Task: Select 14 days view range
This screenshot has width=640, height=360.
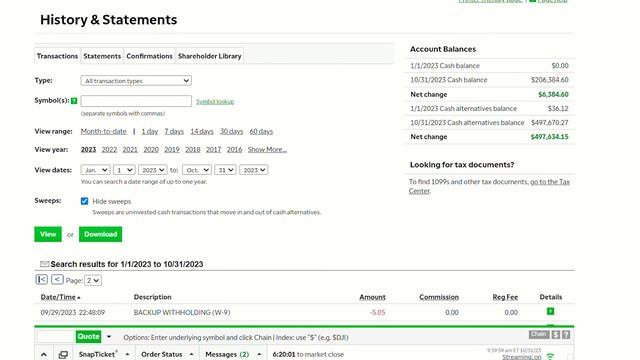Action: click(202, 131)
